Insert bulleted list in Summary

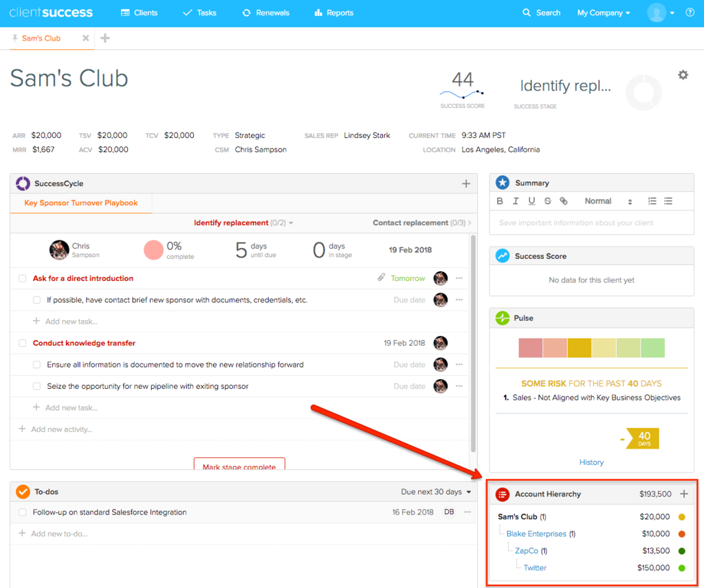point(668,201)
